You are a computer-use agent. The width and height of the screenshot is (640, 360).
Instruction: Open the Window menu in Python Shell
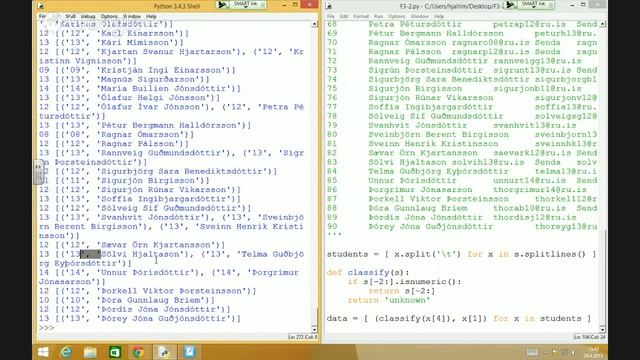pyautogui.click(x=132, y=16)
